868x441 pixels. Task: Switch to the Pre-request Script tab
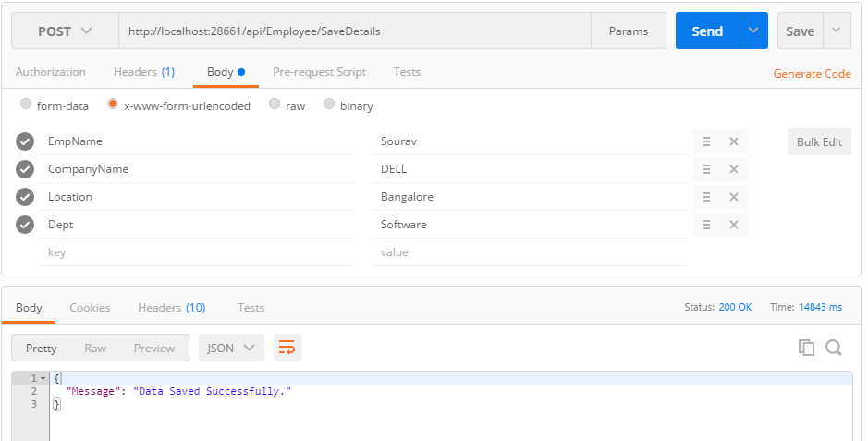click(x=319, y=72)
